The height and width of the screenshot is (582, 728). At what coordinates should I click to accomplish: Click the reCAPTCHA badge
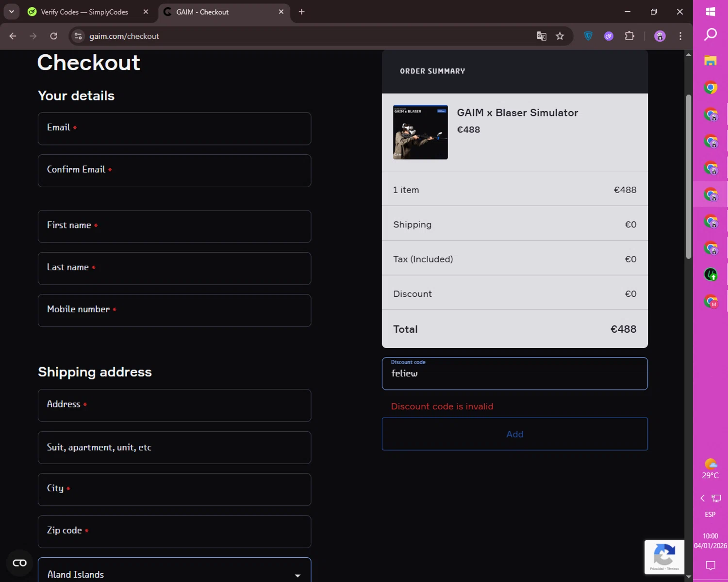[x=664, y=557]
